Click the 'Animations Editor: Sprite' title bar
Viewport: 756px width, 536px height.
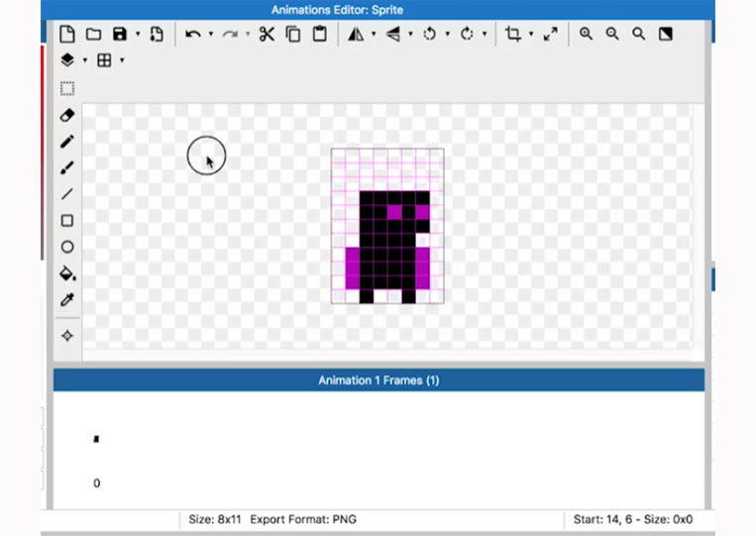click(x=338, y=10)
